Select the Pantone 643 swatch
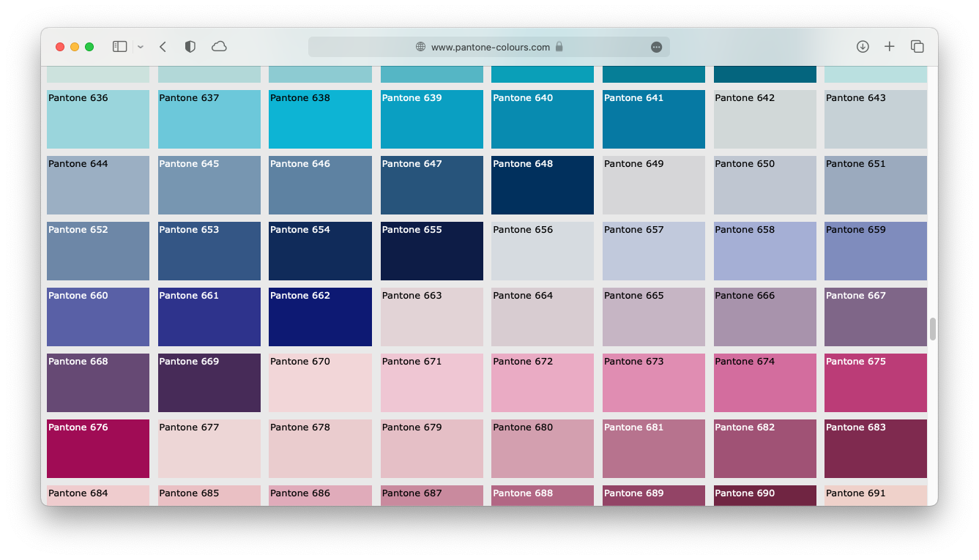This screenshot has width=979, height=560. coord(876,119)
